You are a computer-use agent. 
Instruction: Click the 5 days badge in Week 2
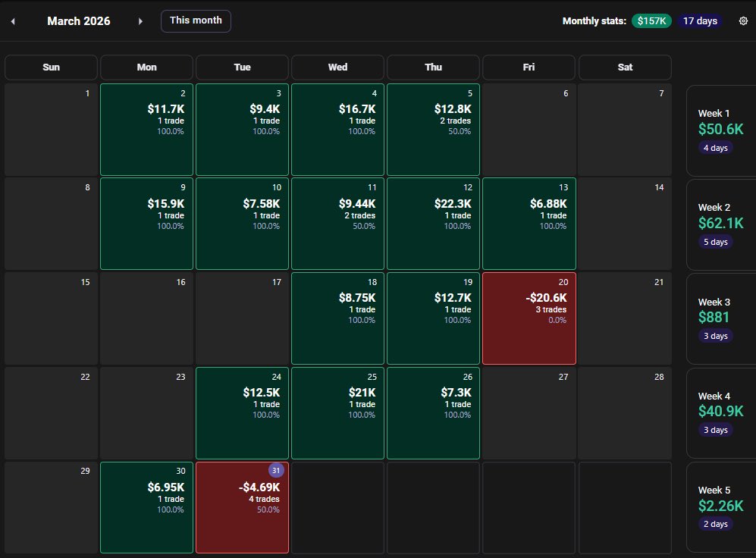coord(716,242)
